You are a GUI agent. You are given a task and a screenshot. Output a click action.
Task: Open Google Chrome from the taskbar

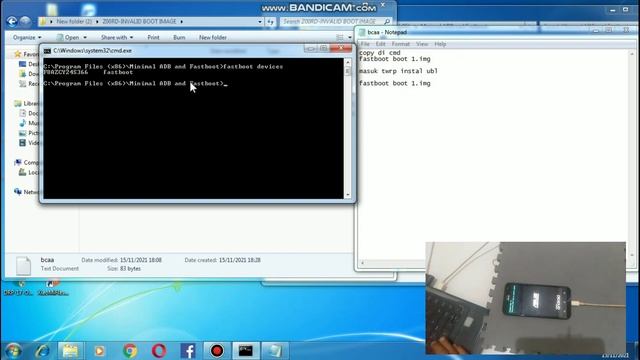[x=130, y=351]
